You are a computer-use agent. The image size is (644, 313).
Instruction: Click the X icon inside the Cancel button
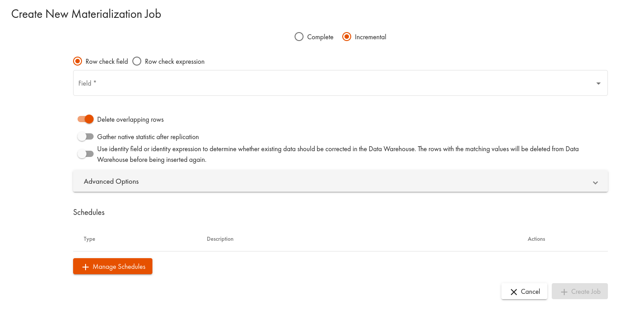(513, 291)
